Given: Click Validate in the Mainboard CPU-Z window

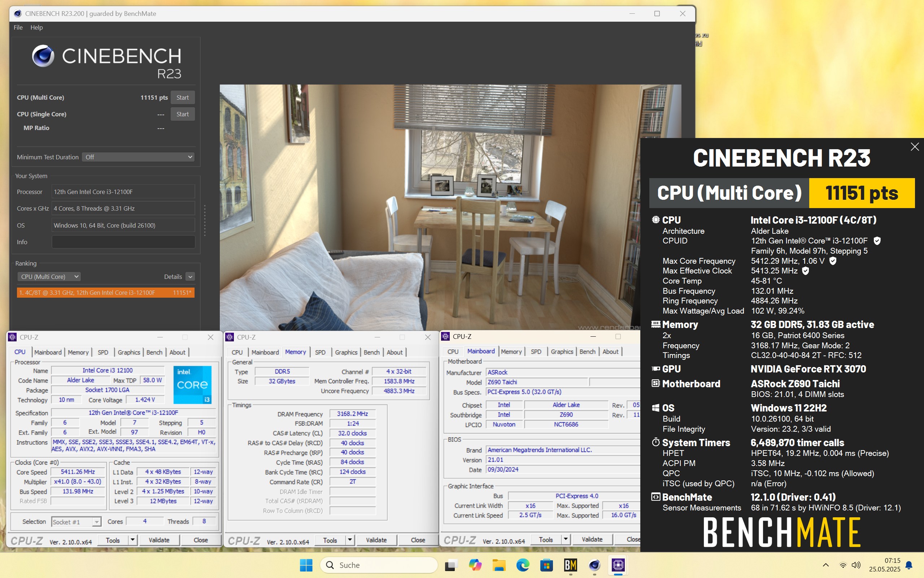Looking at the screenshot, I should [592, 539].
